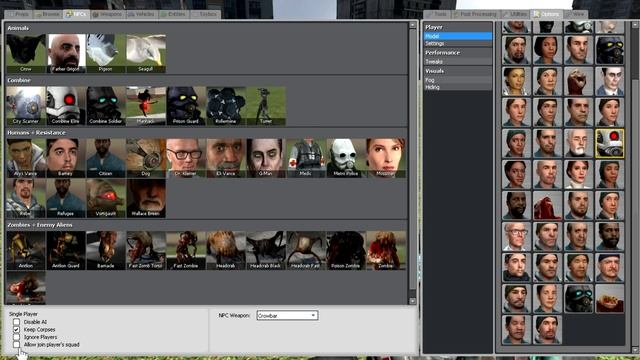Switch to the Vehicles tab
This screenshot has width=640, height=360.
point(141,14)
